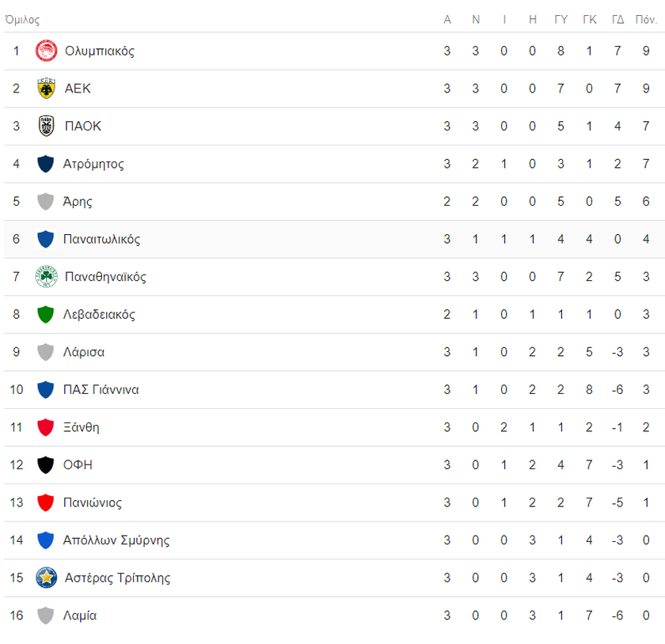Click the Ολυμπιακός club logo
The height and width of the screenshot is (644, 665).
coord(46,51)
